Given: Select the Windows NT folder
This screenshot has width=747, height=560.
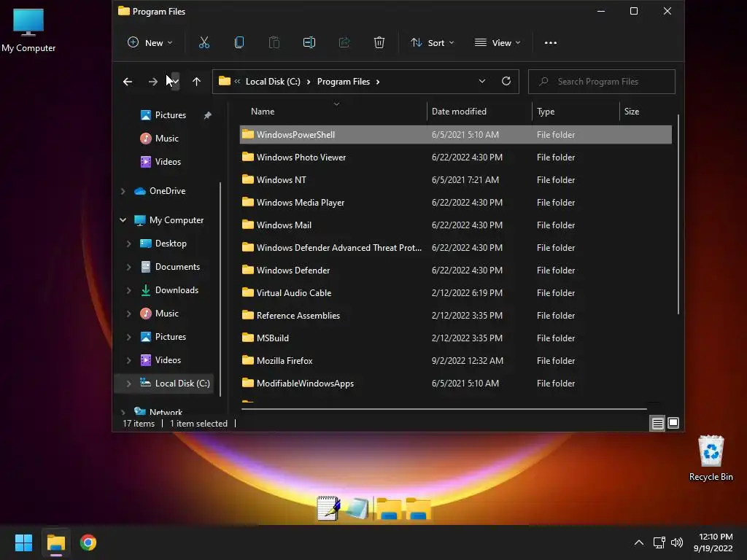Looking at the screenshot, I should [x=455, y=180].
